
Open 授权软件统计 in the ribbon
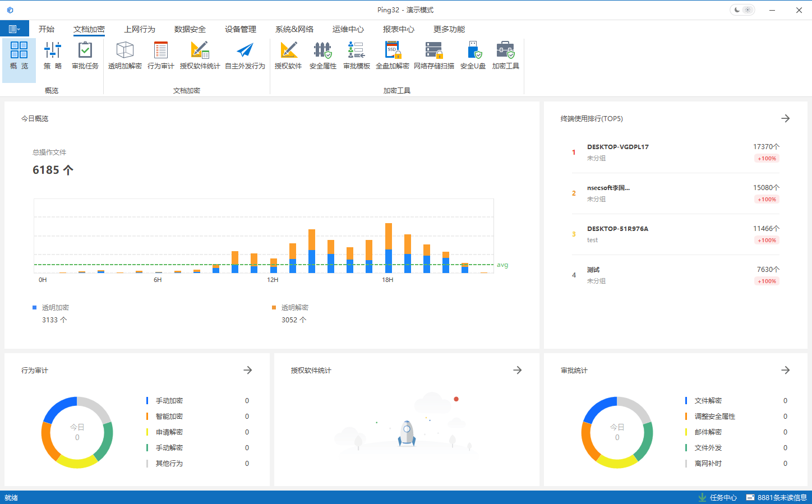[x=200, y=56]
